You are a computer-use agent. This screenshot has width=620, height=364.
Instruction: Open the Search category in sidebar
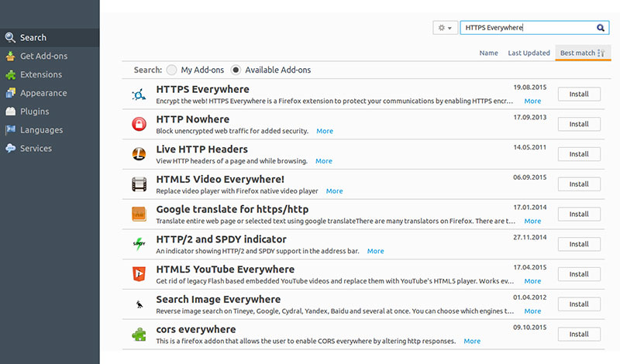(50, 37)
